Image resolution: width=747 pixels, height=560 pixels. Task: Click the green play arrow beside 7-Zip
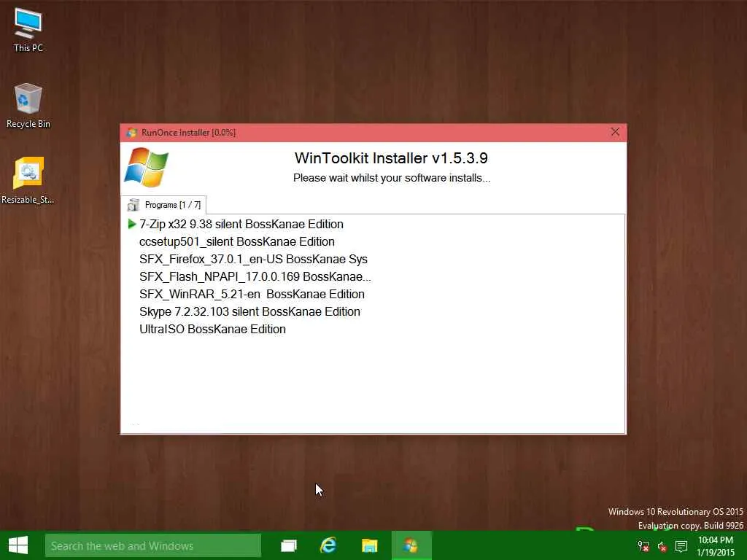tap(132, 224)
